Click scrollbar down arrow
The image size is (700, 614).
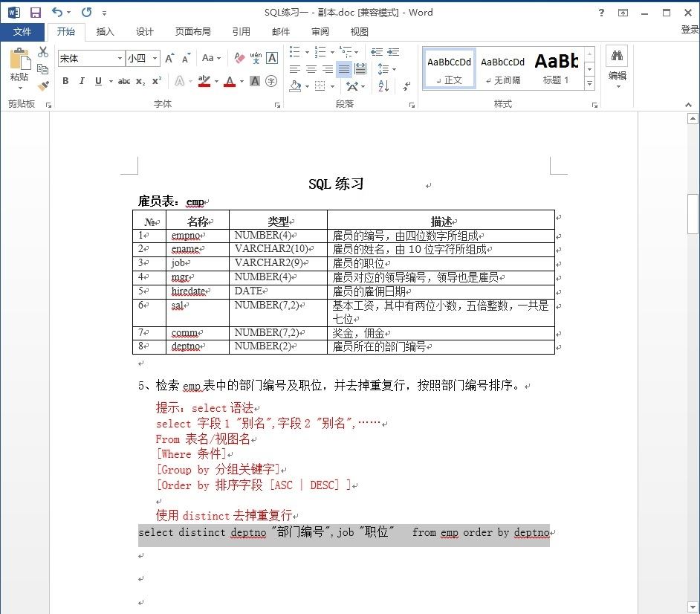(x=693, y=607)
